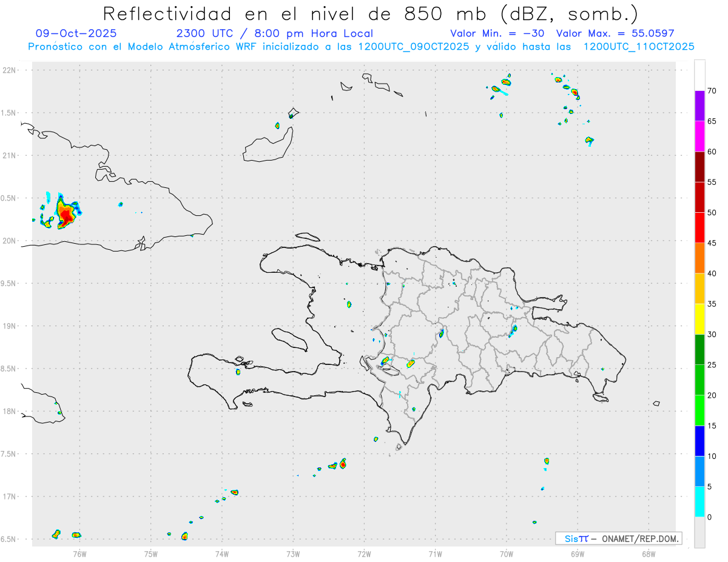
Task: Pick the yellow 30-35 dBZ color band
Action: [699, 319]
